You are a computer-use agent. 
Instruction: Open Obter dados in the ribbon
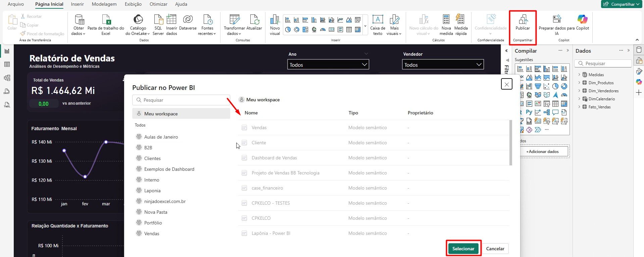(79, 24)
